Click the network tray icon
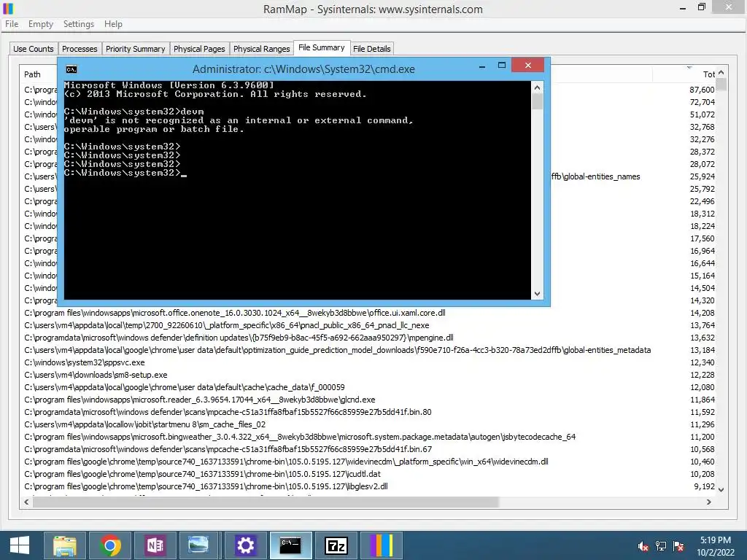The width and height of the screenshot is (747, 560). 661,546
